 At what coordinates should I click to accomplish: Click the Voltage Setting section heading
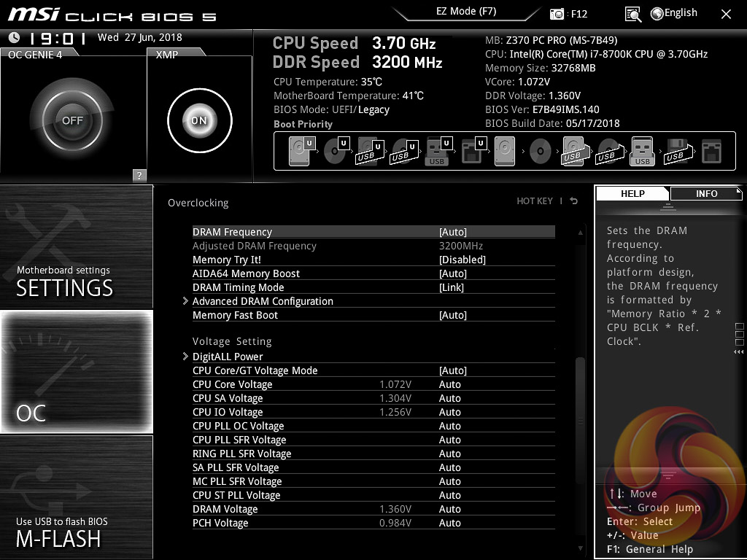click(232, 341)
